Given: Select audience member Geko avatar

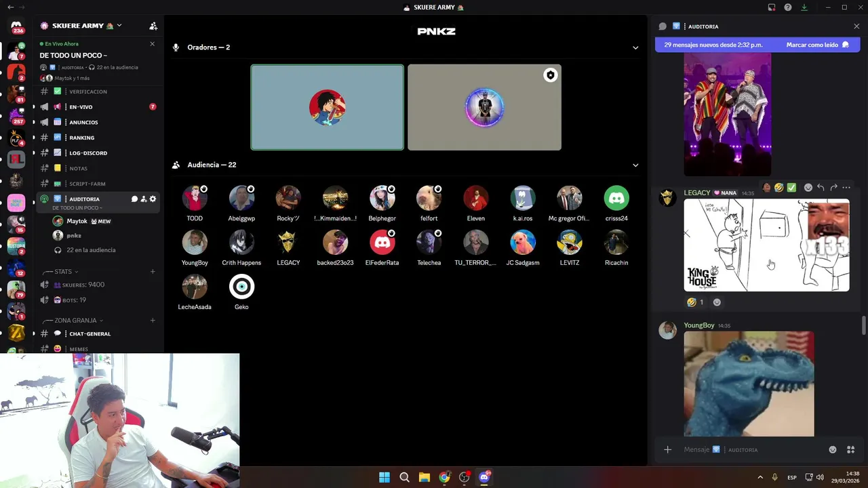Looking at the screenshot, I should [x=241, y=287].
